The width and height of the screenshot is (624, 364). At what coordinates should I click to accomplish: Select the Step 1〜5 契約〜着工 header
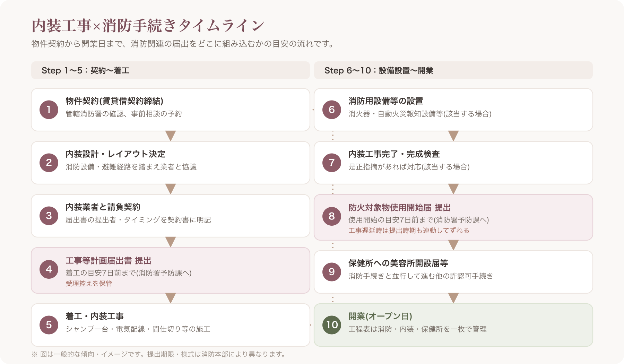click(x=171, y=70)
